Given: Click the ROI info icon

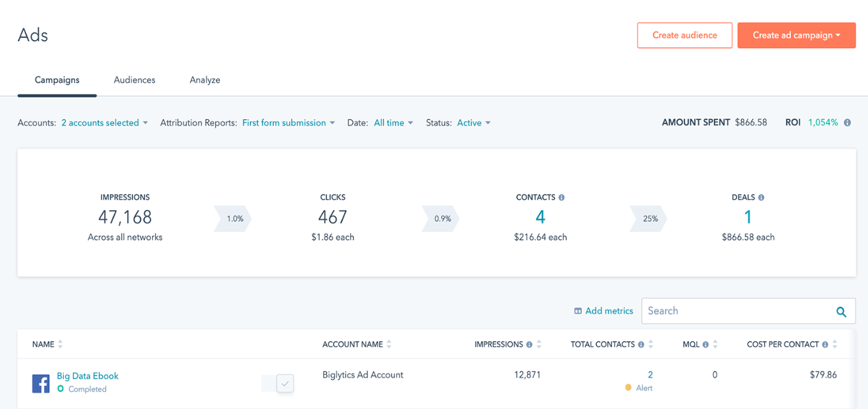Looking at the screenshot, I should tap(847, 123).
